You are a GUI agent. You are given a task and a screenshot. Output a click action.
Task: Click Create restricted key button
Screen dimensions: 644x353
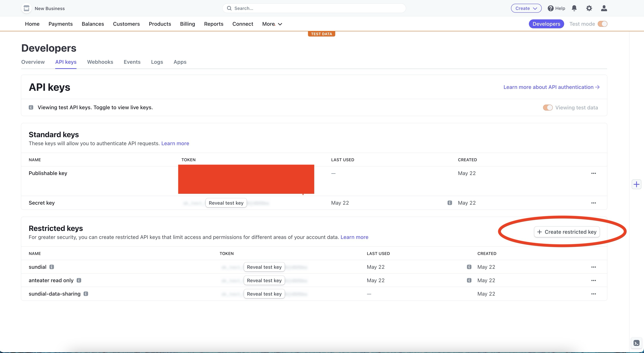point(567,232)
